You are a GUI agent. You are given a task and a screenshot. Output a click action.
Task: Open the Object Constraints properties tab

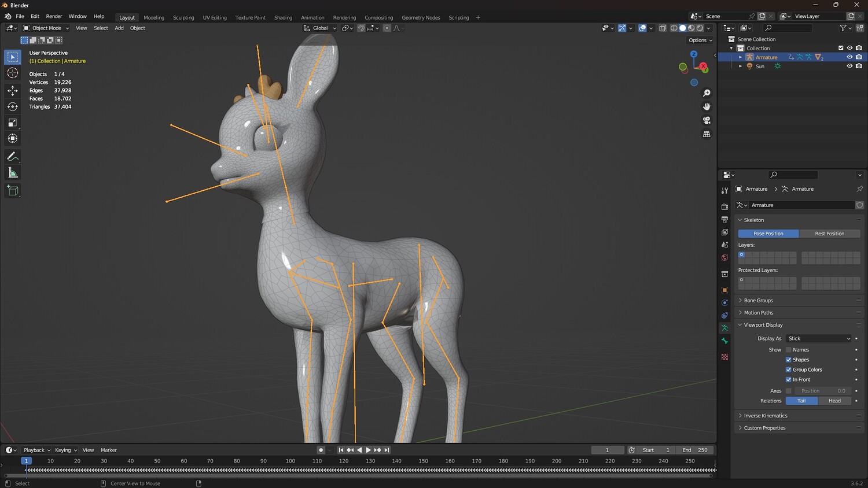[x=724, y=315]
